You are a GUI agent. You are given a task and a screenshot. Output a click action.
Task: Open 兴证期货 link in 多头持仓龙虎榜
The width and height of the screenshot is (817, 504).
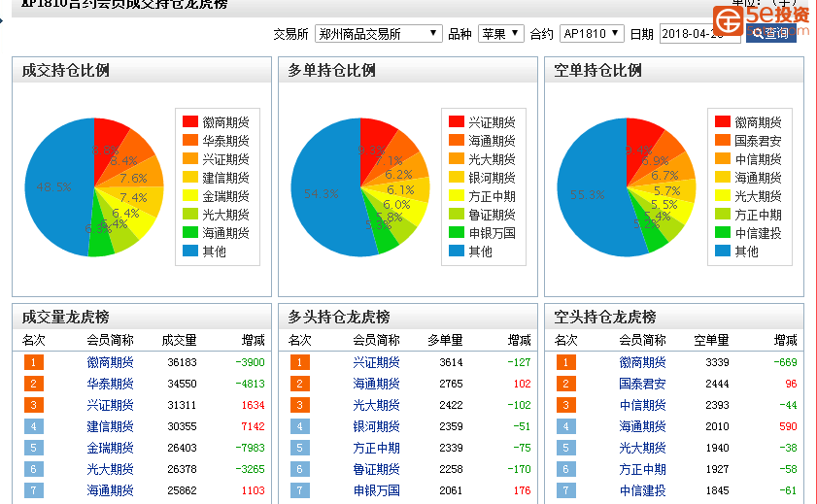coord(376,362)
